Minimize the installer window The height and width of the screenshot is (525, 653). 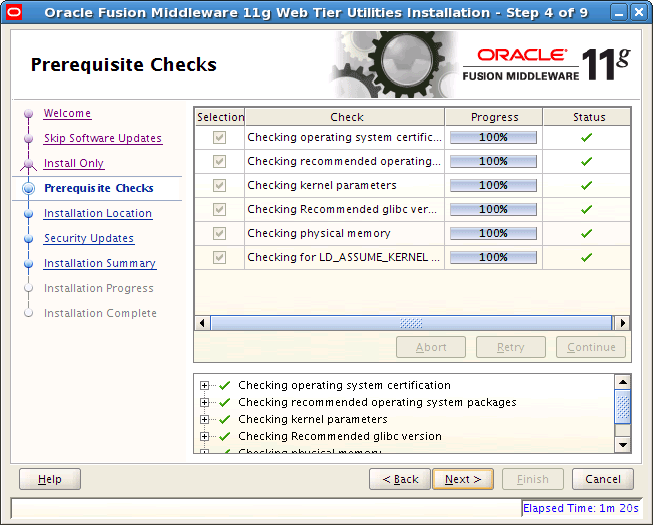(619, 12)
